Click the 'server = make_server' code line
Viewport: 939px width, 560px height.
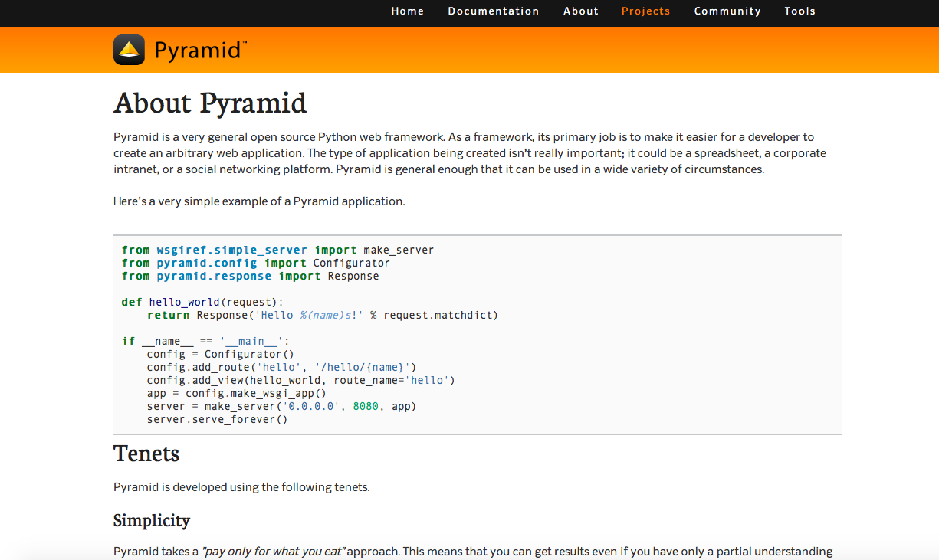pos(282,406)
